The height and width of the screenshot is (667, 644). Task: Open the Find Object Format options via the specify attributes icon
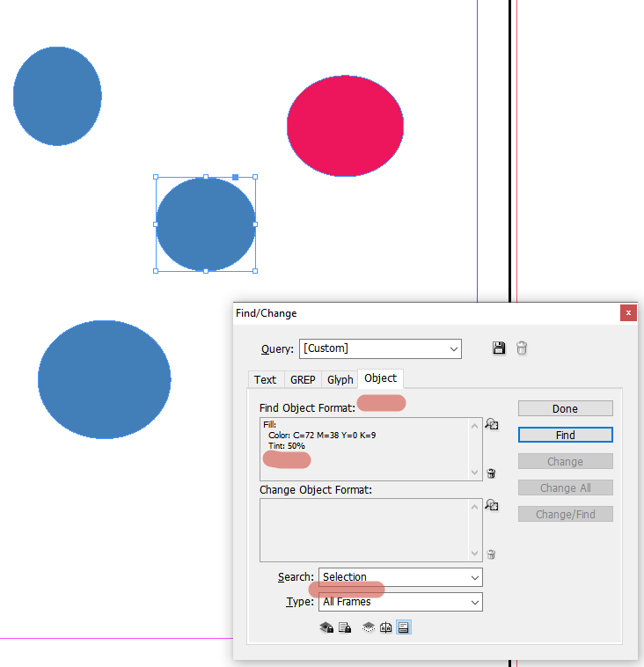(x=491, y=424)
